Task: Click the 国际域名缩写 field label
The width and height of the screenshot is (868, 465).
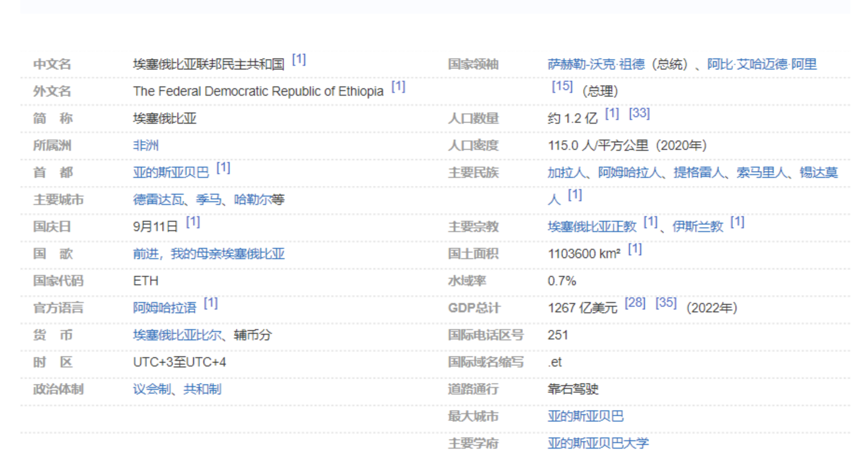Action: point(486,362)
